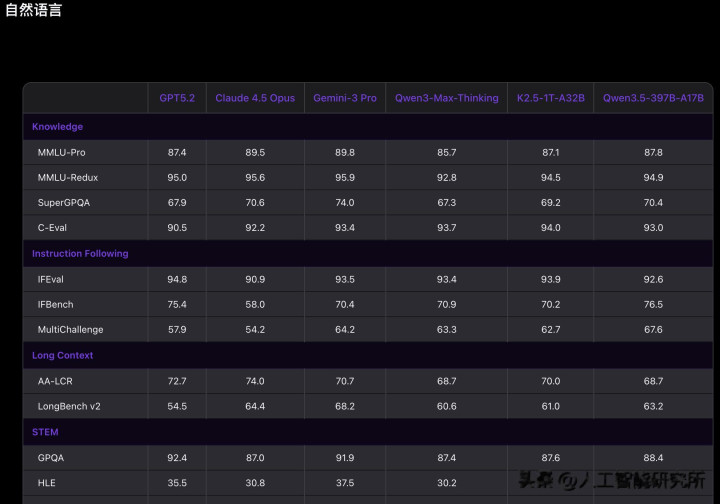Click the 自然语言 page heading
Viewport: 720px width, 504px height.
pos(33,11)
